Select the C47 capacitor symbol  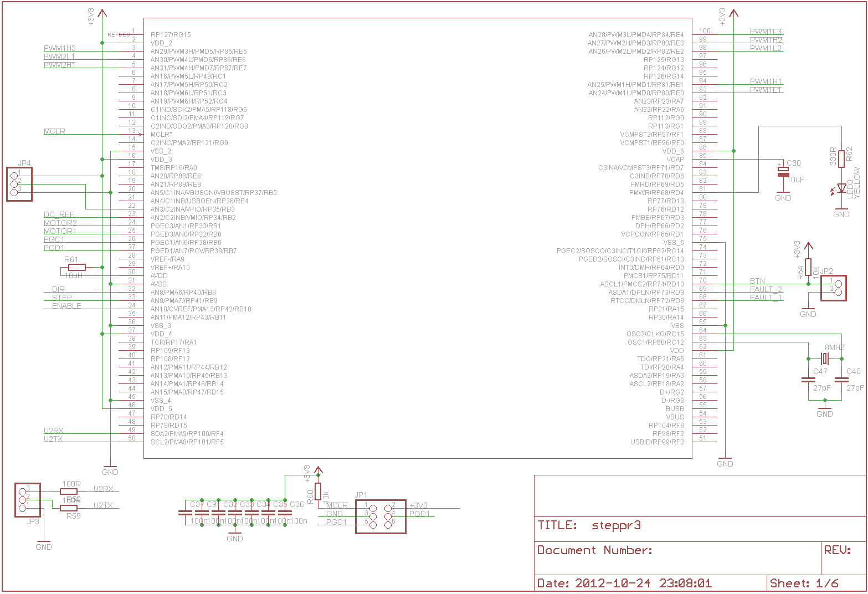tap(808, 380)
